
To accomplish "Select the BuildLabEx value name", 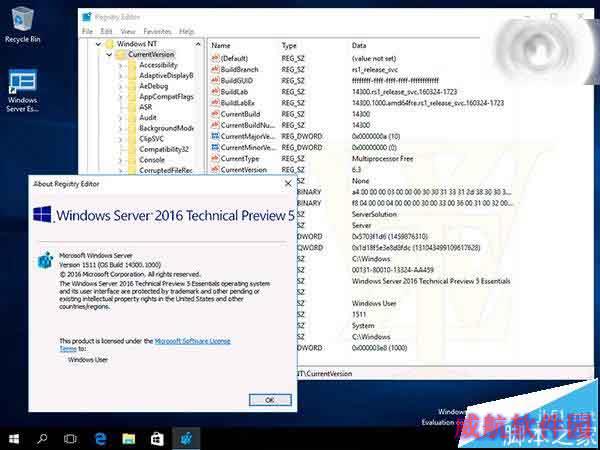I will pyautogui.click(x=237, y=103).
